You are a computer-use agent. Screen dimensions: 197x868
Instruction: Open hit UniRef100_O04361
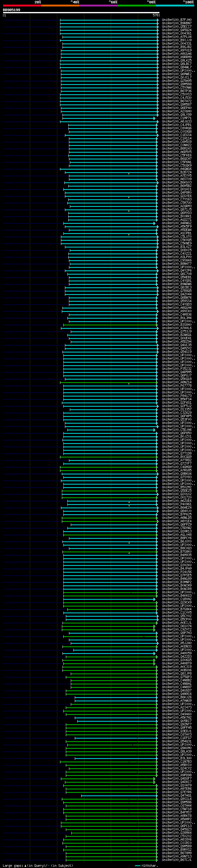tap(177, 33)
